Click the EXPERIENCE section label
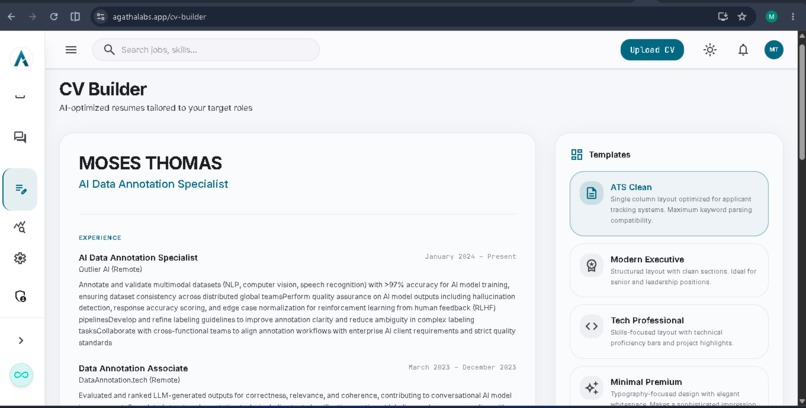The image size is (806, 408). coord(100,238)
